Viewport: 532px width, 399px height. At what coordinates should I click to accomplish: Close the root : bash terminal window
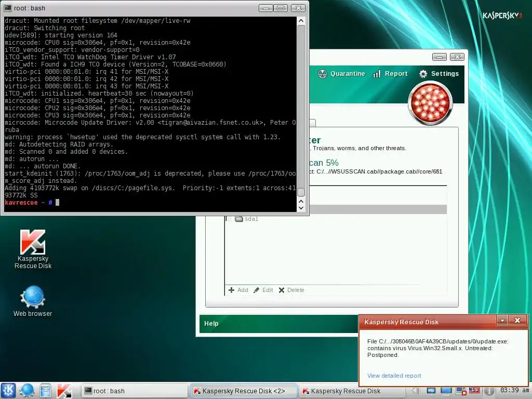tap(298, 8)
